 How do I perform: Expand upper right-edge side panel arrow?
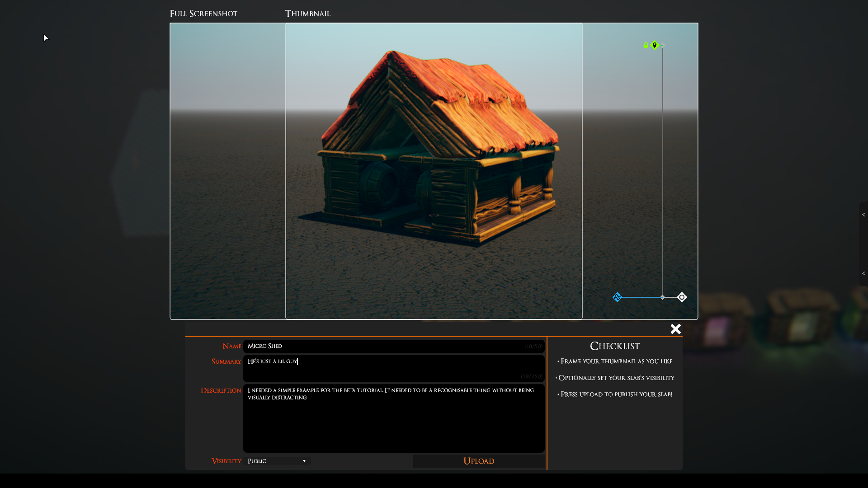[x=863, y=215]
